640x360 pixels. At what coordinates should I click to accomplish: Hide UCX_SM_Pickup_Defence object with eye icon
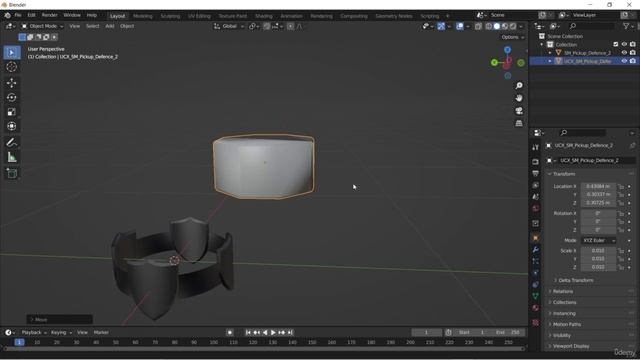624,61
